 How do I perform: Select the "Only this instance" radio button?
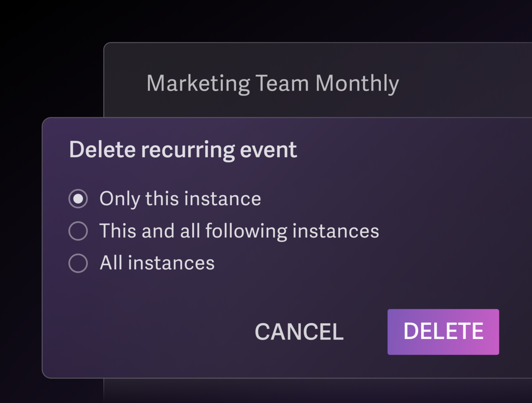78,198
